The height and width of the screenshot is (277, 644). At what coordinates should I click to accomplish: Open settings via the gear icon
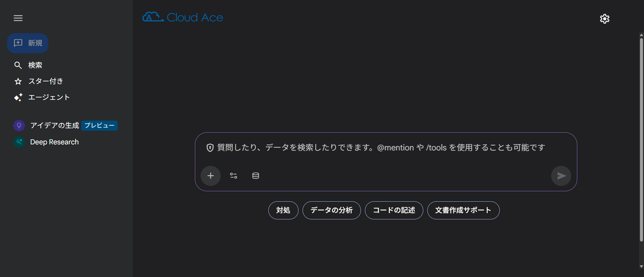(x=604, y=19)
